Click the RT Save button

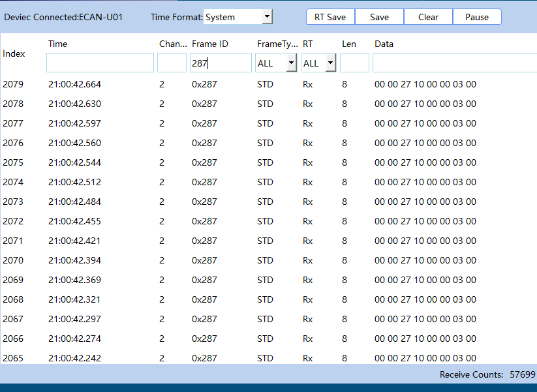point(330,17)
